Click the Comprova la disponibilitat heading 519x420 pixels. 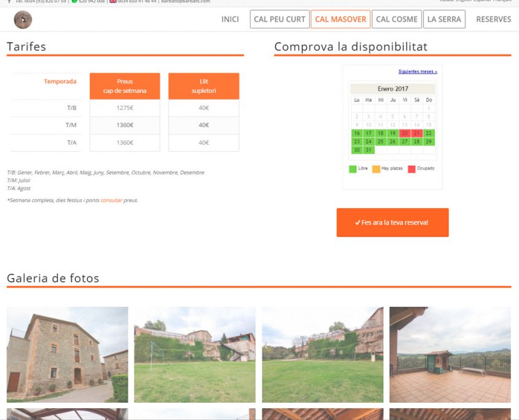coord(351,47)
